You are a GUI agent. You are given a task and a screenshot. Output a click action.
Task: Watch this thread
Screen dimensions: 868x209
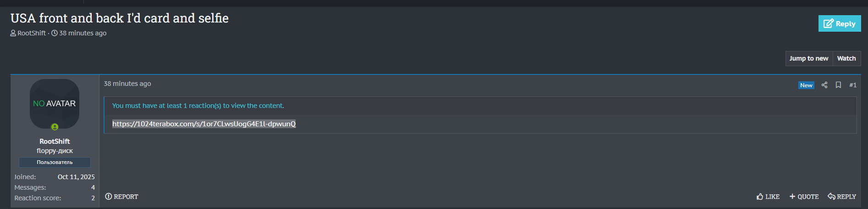tap(846, 58)
